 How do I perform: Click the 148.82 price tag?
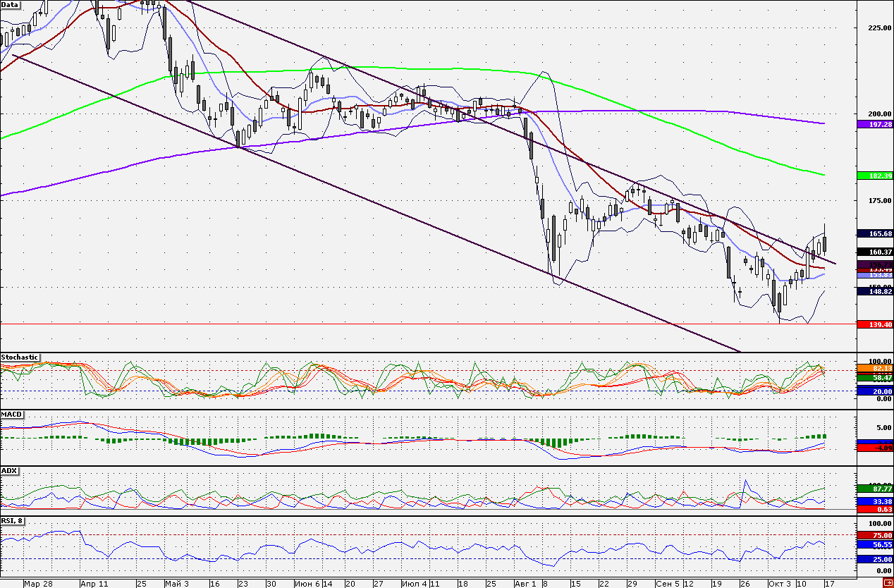tap(874, 291)
